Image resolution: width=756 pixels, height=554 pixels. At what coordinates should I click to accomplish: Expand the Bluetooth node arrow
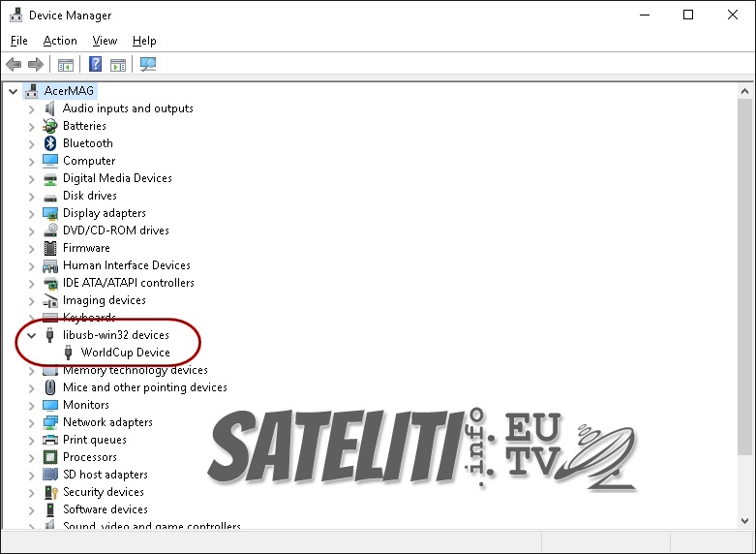pos(31,143)
